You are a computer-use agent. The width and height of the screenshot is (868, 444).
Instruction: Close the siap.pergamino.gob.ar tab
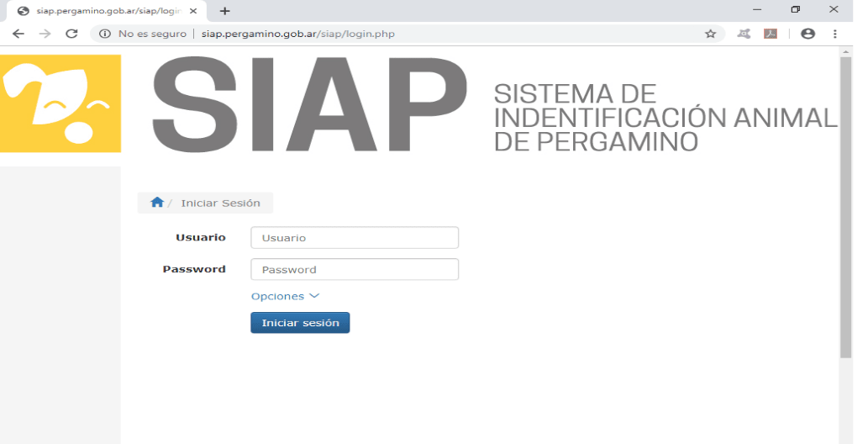click(x=193, y=11)
